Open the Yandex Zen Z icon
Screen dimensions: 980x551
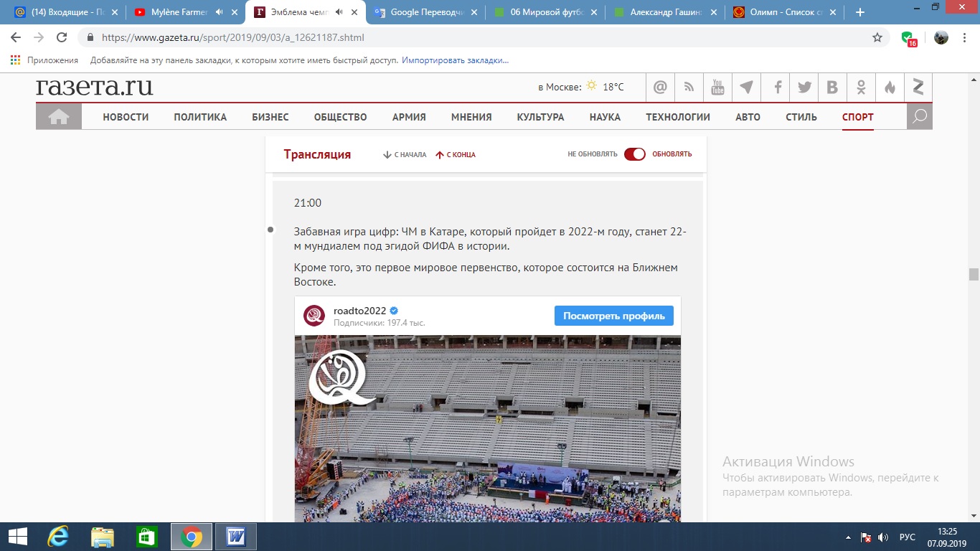click(918, 88)
